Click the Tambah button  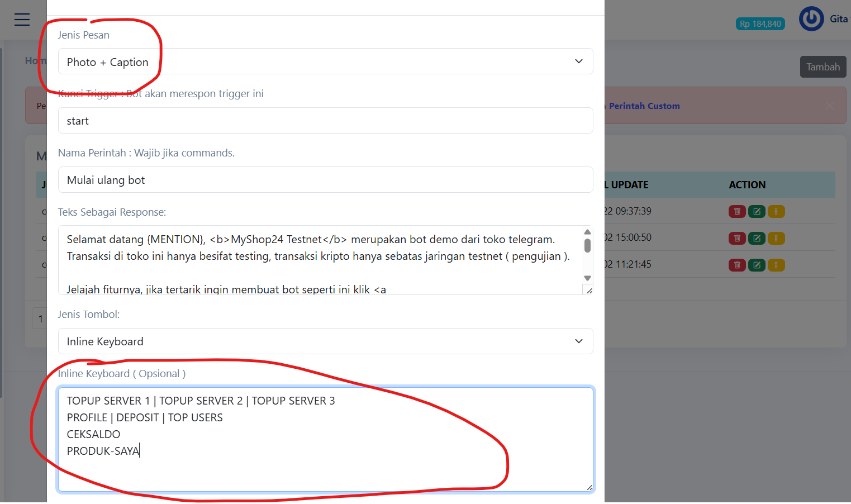(x=823, y=67)
